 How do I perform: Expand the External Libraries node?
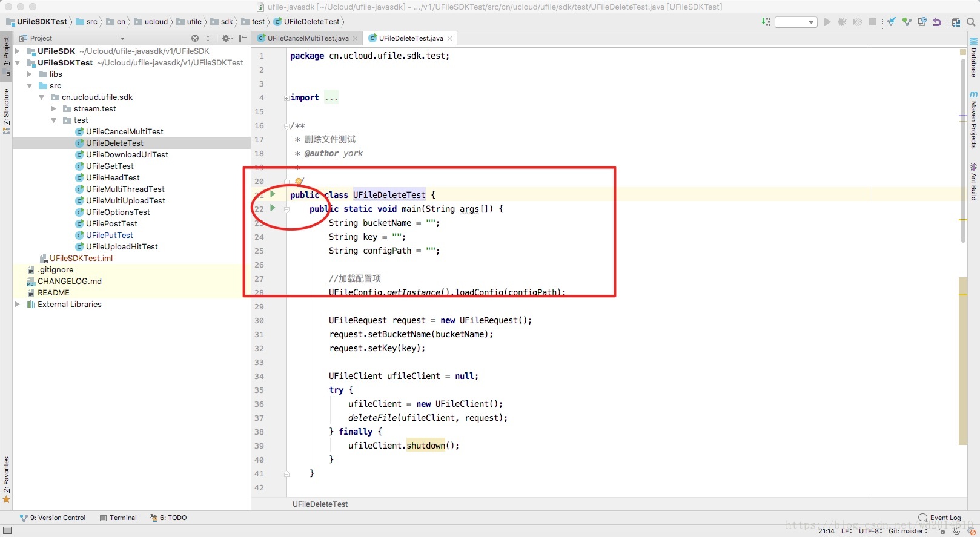(18, 305)
